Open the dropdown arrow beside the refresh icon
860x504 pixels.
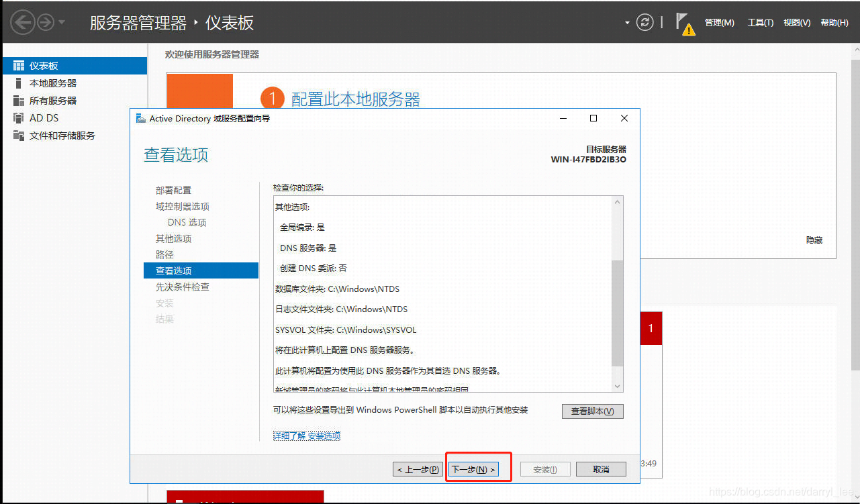point(627,23)
